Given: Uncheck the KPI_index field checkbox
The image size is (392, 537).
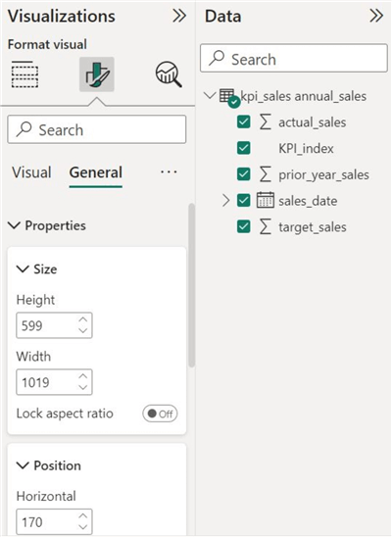Looking at the screenshot, I should coord(243,148).
